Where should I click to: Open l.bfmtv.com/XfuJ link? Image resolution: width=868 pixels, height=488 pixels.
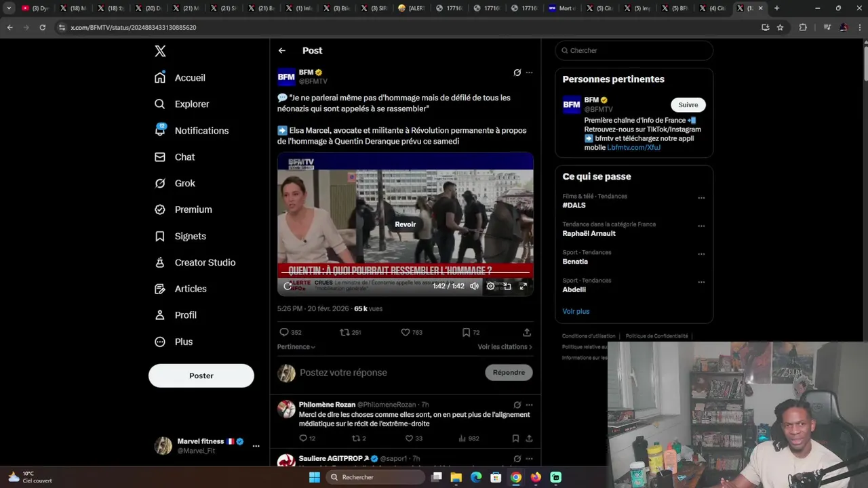(x=633, y=147)
